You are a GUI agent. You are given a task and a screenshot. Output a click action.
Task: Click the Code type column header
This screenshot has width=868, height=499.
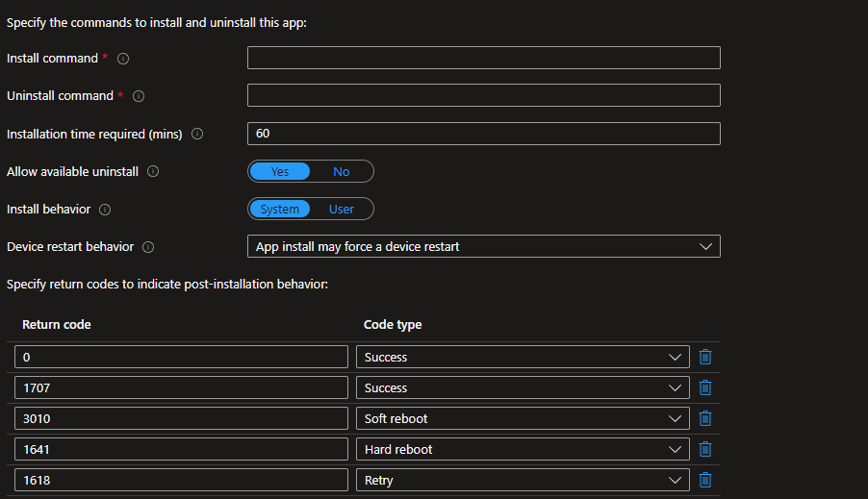click(393, 325)
